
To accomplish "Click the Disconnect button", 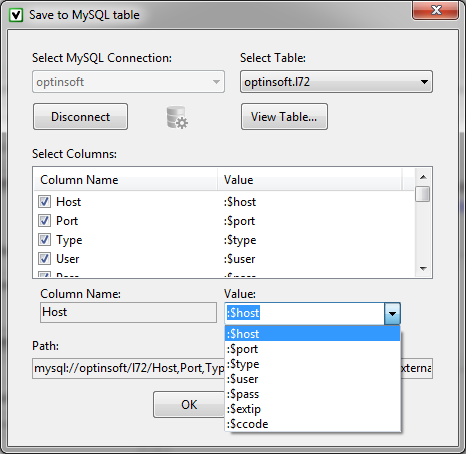I will [x=80, y=117].
